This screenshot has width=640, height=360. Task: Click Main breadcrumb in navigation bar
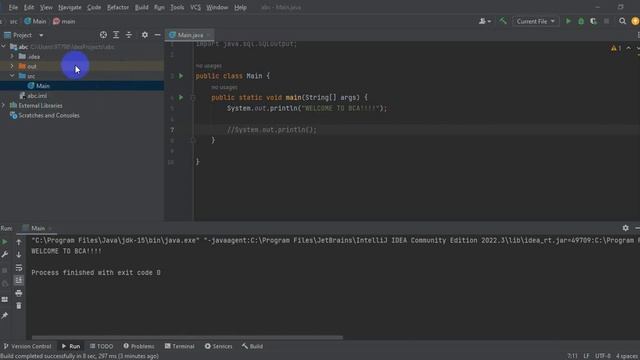[x=35, y=21]
